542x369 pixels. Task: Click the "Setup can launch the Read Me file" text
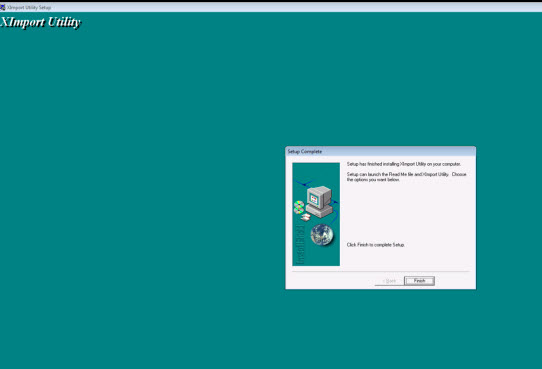[x=406, y=177]
